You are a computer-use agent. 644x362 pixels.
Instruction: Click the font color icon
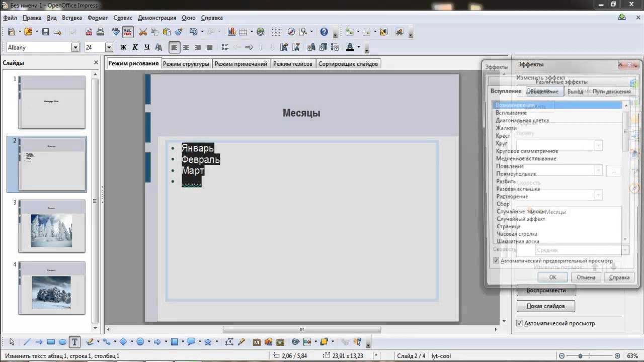point(350,47)
